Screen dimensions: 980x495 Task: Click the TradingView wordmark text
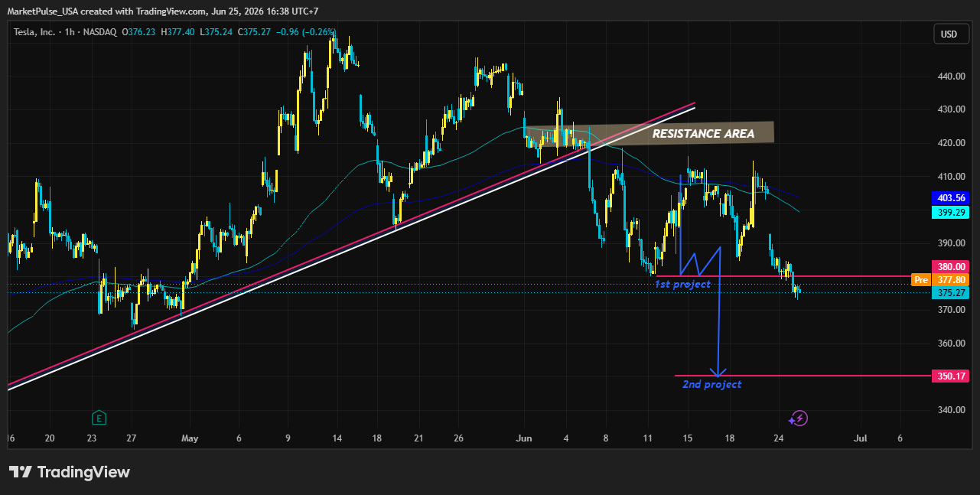coord(83,472)
